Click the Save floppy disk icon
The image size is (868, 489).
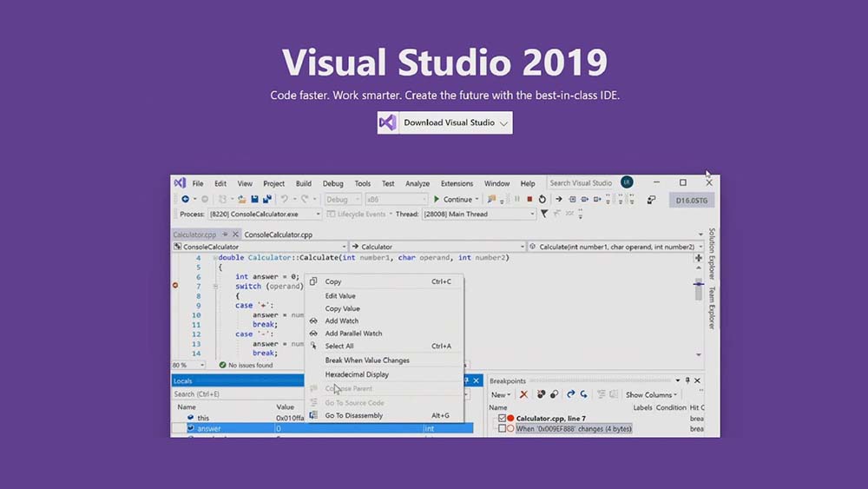[254, 199]
